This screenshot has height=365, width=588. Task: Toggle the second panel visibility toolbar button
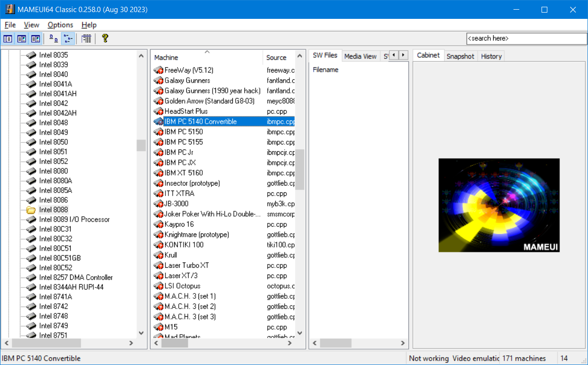click(22, 39)
